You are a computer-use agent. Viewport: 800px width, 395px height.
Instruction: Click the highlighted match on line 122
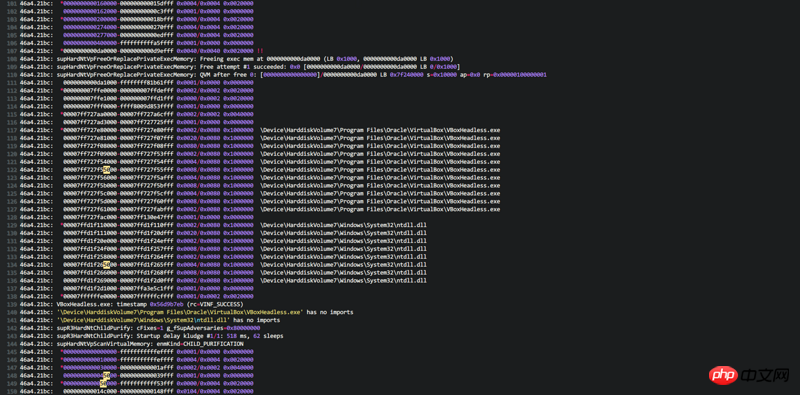tap(106, 170)
